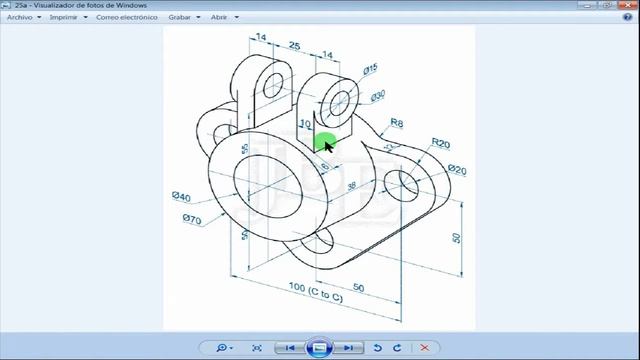Start the slideshow with center button
Image resolution: width=640 pixels, height=360 pixels.
[x=319, y=348]
